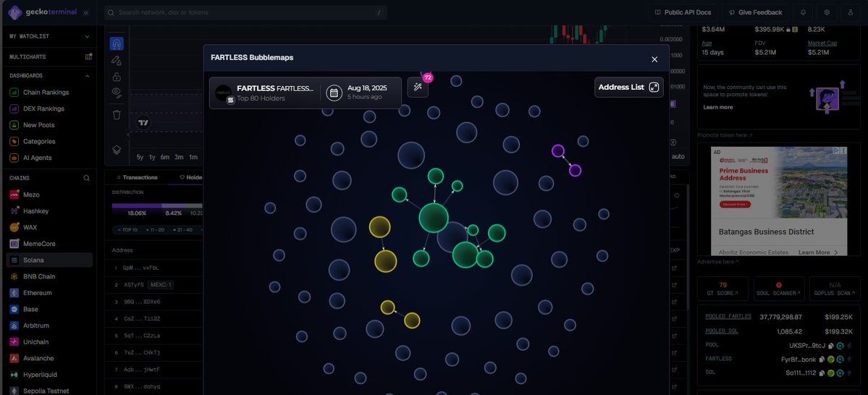Open the settings gear in header
Viewport: 868px width, 395px height.
click(827, 12)
